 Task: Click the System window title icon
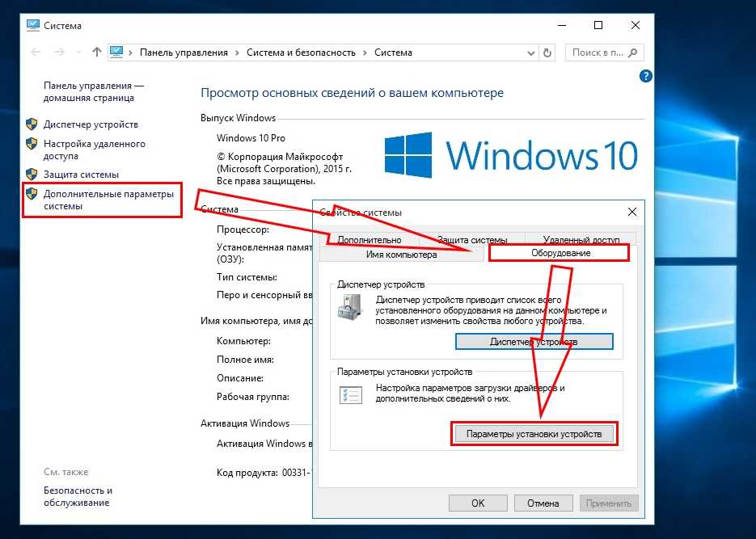[33, 26]
